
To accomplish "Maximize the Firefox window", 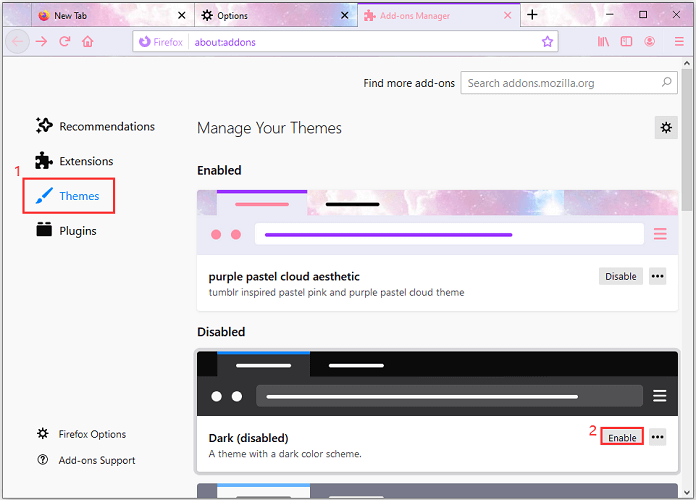I will pyautogui.click(x=643, y=15).
